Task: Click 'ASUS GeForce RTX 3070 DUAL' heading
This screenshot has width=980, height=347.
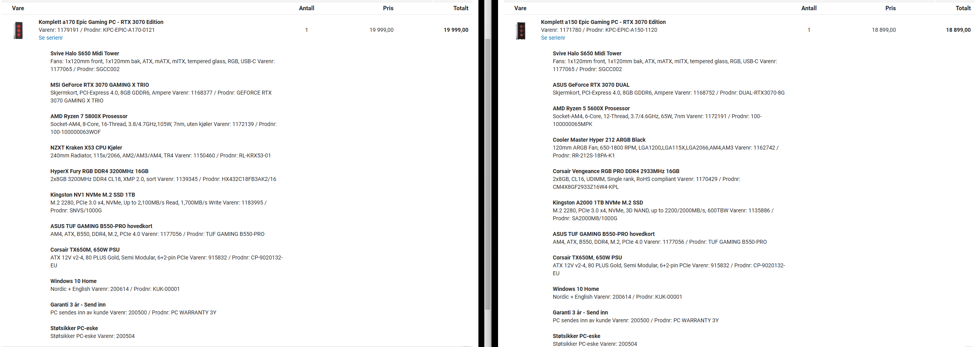Action: coord(591,85)
